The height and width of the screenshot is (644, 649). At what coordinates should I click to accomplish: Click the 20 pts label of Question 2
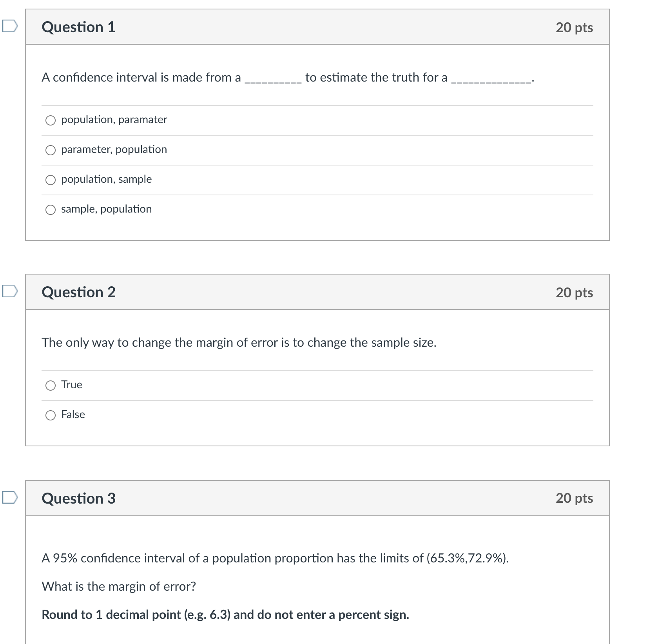(574, 293)
